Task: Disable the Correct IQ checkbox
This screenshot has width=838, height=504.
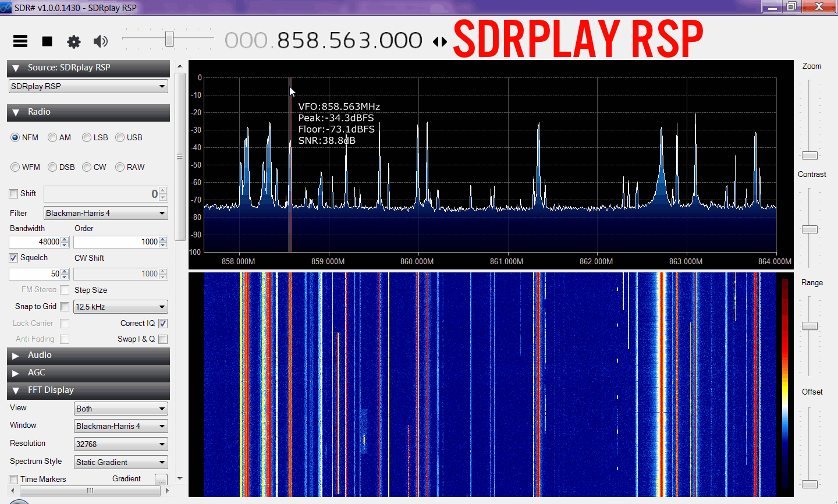Action: click(x=163, y=324)
